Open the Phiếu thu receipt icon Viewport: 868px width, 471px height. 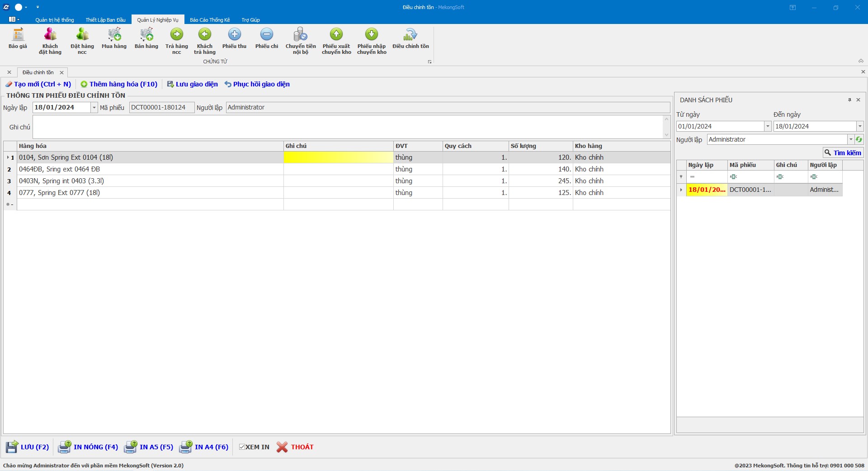pos(234,39)
